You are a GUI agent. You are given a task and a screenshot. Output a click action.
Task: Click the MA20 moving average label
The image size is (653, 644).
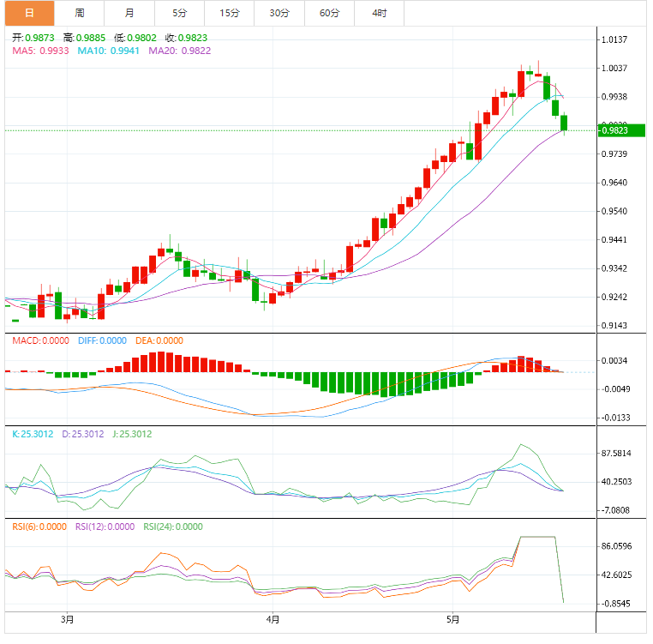pyautogui.click(x=179, y=51)
